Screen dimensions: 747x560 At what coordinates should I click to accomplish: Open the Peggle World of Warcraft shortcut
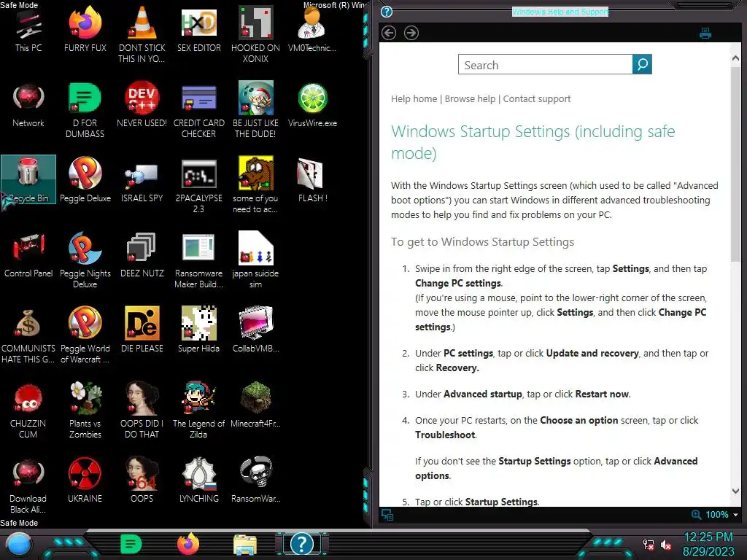point(85,335)
